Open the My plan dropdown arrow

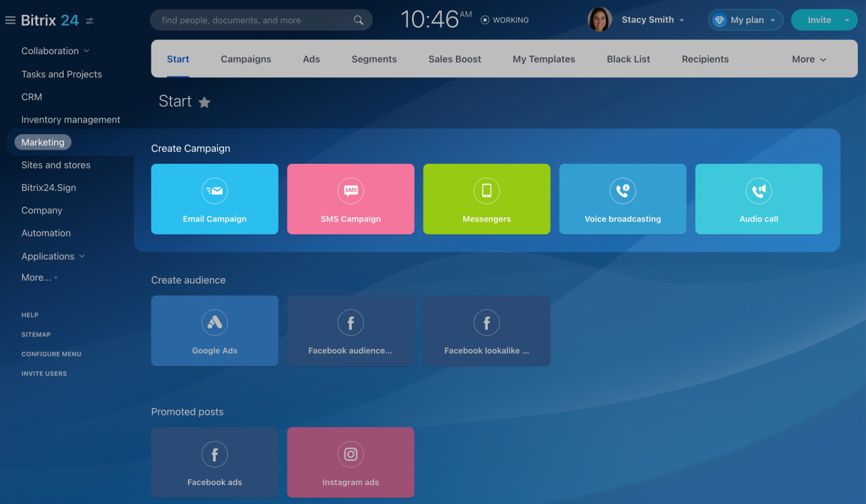coord(773,20)
